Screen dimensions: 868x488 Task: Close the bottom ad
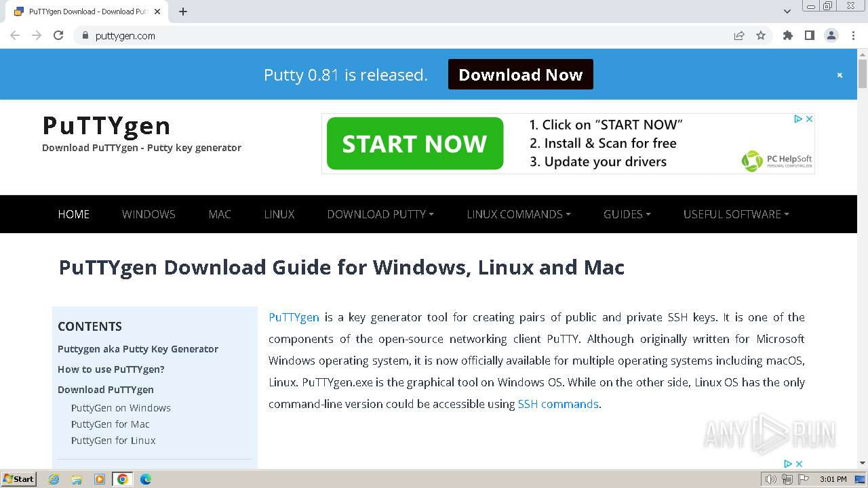799,464
